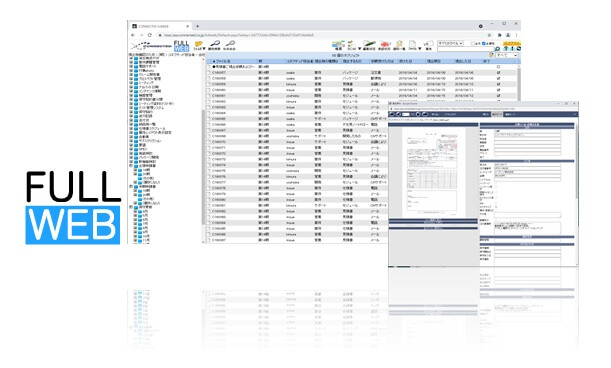Expand the 10月 folder in the tree
611x368 pixels.
click(x=135, y=236)
